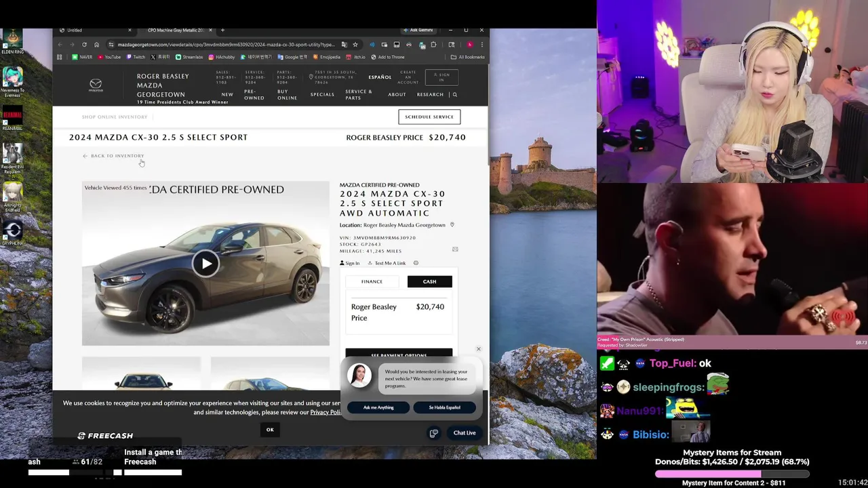Open the Add to Throne bookmark

point(387,57)
